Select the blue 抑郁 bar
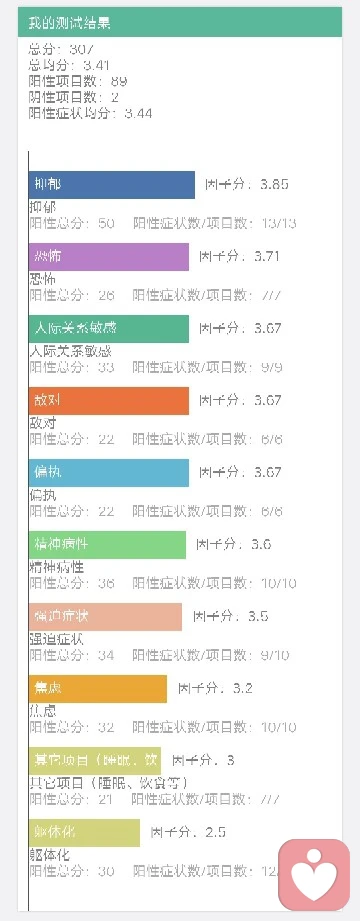The image size is (360, 921). (112, 185)
